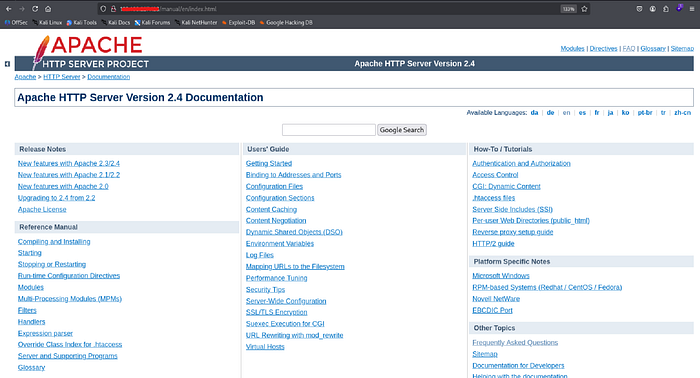The width and height of the screenshot is (700, 378).
Task: Click the browser forward arrow
Action: coord(21,9)
